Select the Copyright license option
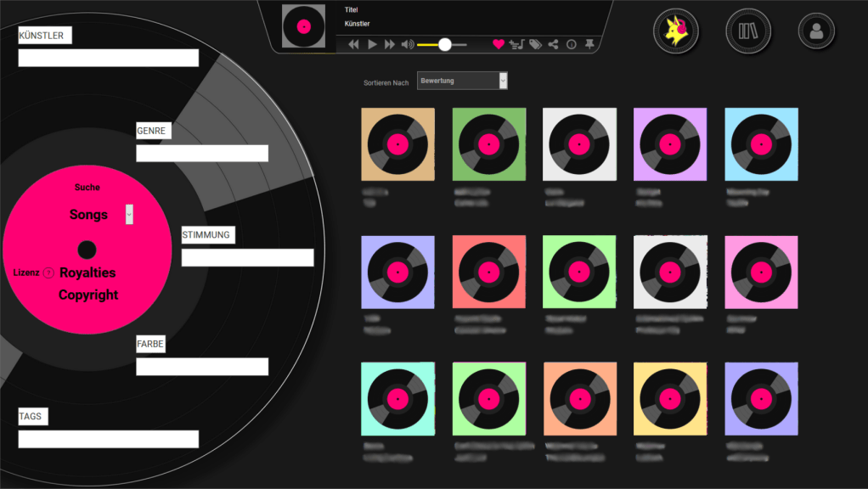 pos(88,295)
